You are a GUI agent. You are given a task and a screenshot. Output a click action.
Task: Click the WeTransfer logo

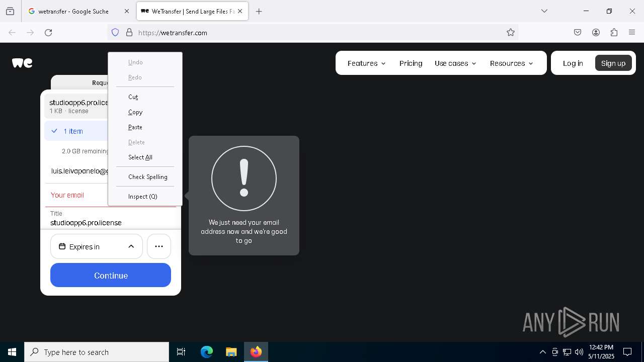[x=22, y=63]
